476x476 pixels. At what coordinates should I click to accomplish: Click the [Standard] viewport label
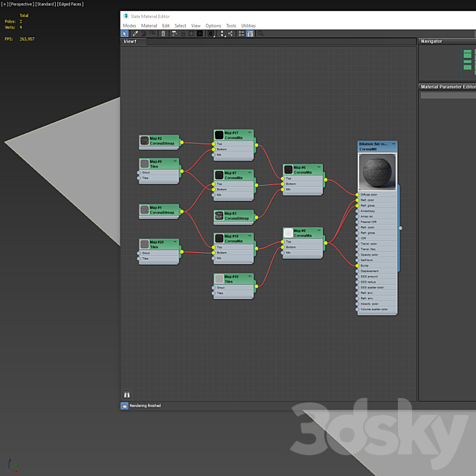(46, 4)
